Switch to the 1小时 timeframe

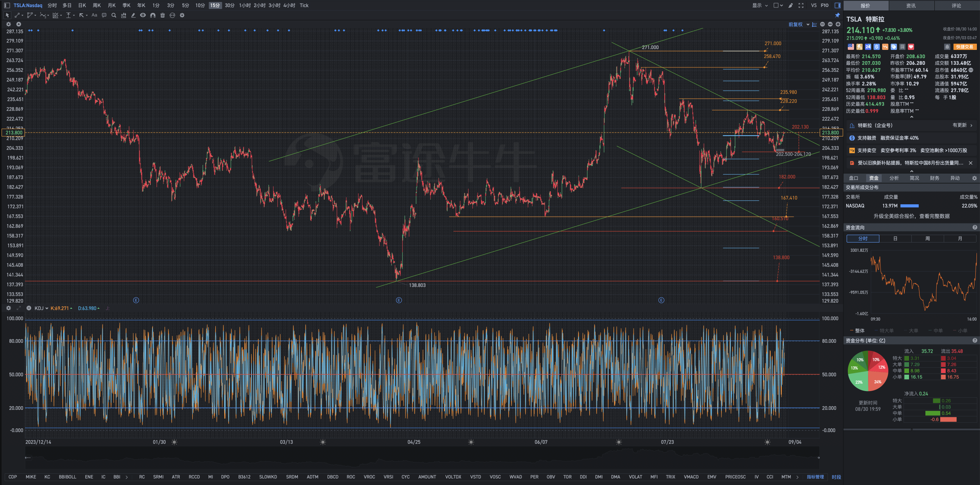tap(245, 5)
